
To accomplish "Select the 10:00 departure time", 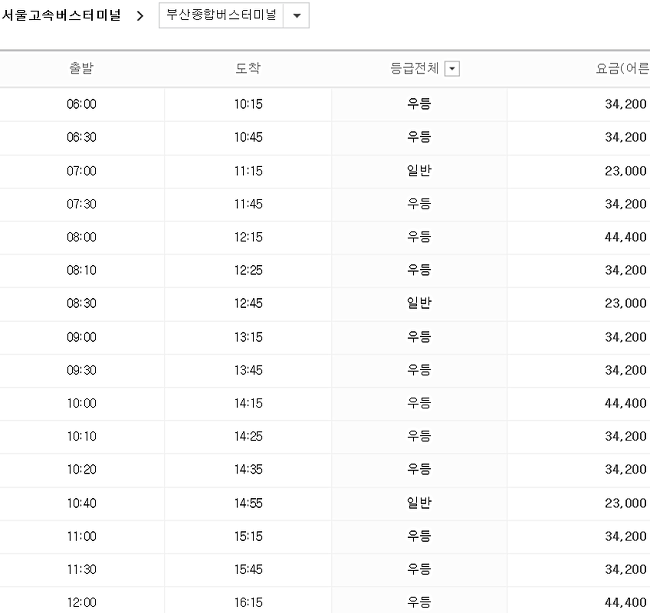I will pos(81,403).
